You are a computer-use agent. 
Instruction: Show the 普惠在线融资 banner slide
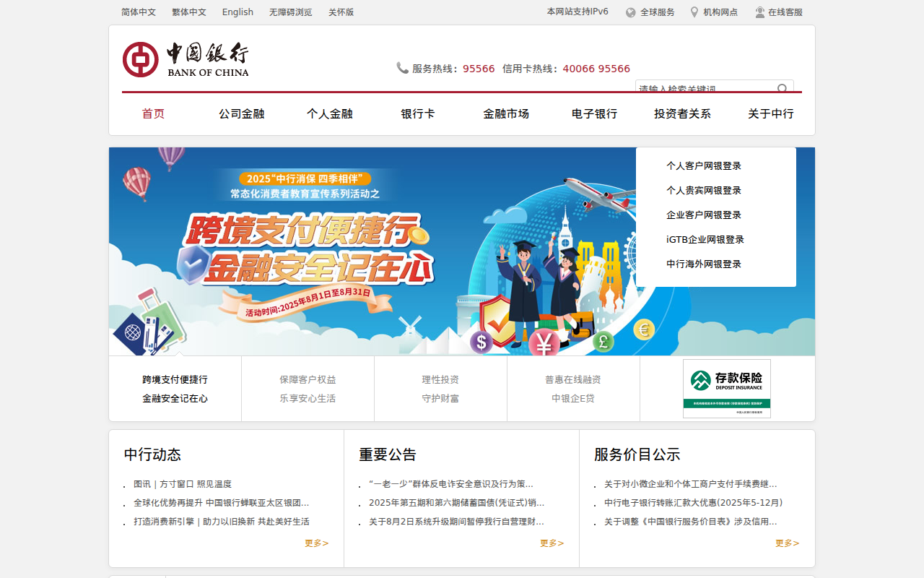click(x=573, y=389)
